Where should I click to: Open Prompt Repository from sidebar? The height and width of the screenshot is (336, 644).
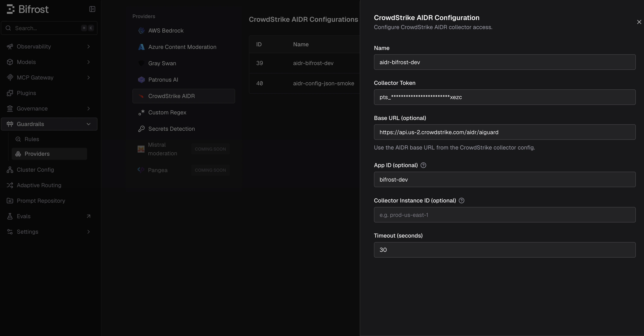point(49,201)
